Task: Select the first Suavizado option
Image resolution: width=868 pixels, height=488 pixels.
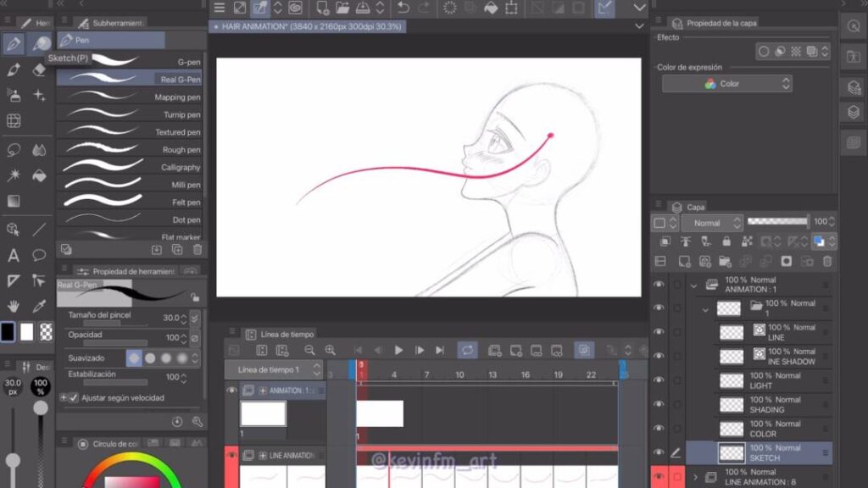Action: (134, 358)
